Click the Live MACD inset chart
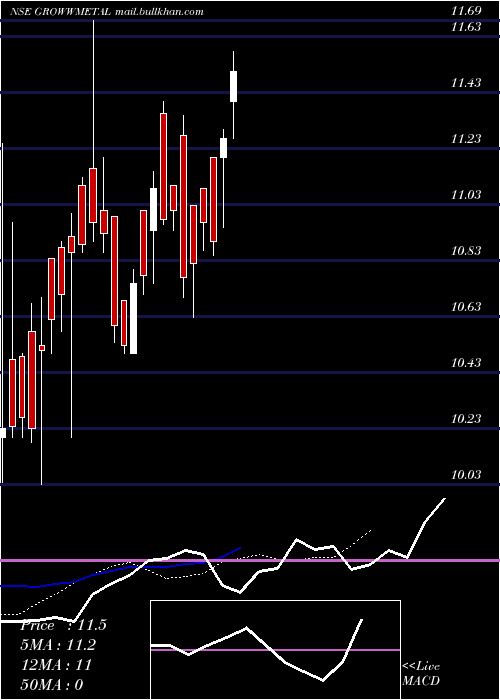Image resolution: width=500 pixels, height=700 pixels. (x=275, y=650)
